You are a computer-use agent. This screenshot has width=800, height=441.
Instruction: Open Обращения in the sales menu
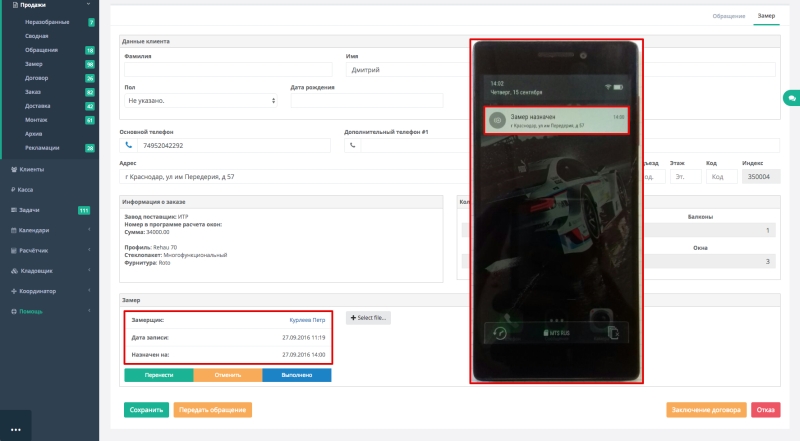[x=41, y=50]
